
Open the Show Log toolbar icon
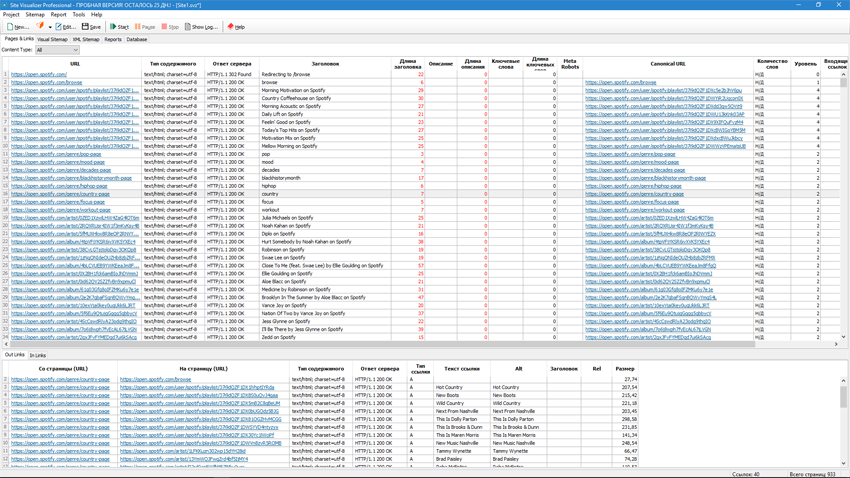click(201, 27)
